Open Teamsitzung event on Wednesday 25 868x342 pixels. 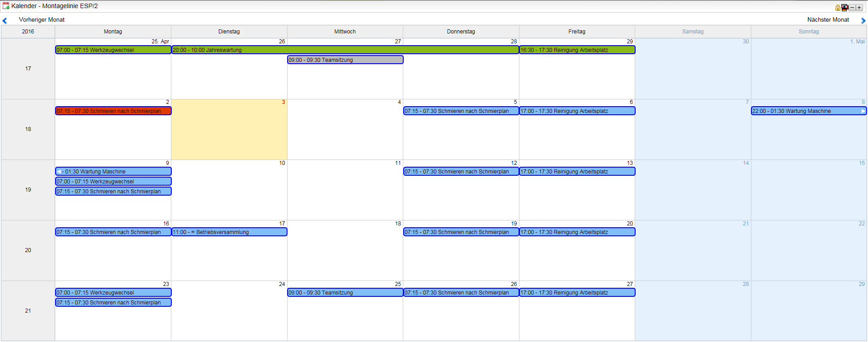click(345, 293)
